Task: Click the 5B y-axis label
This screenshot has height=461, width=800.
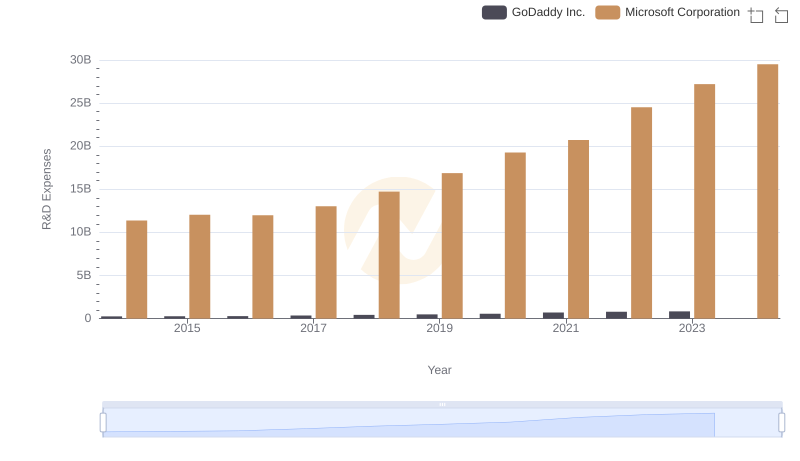Action: [x=84, y=275]
